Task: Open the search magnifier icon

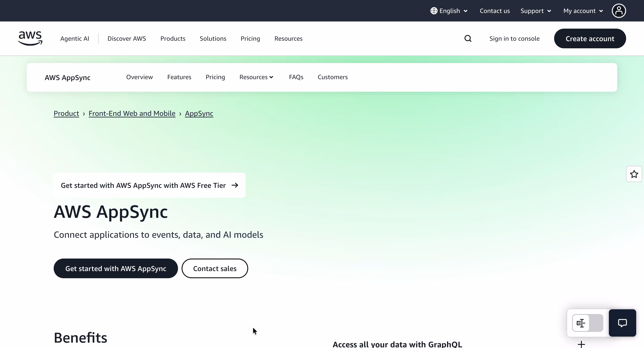Action: coord(468,38)
